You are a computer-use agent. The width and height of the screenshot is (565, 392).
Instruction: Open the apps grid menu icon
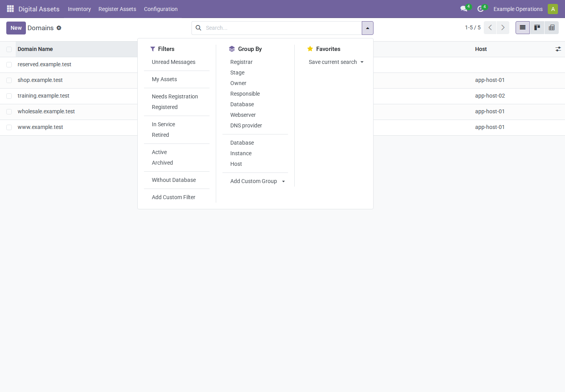click(10, 9)
